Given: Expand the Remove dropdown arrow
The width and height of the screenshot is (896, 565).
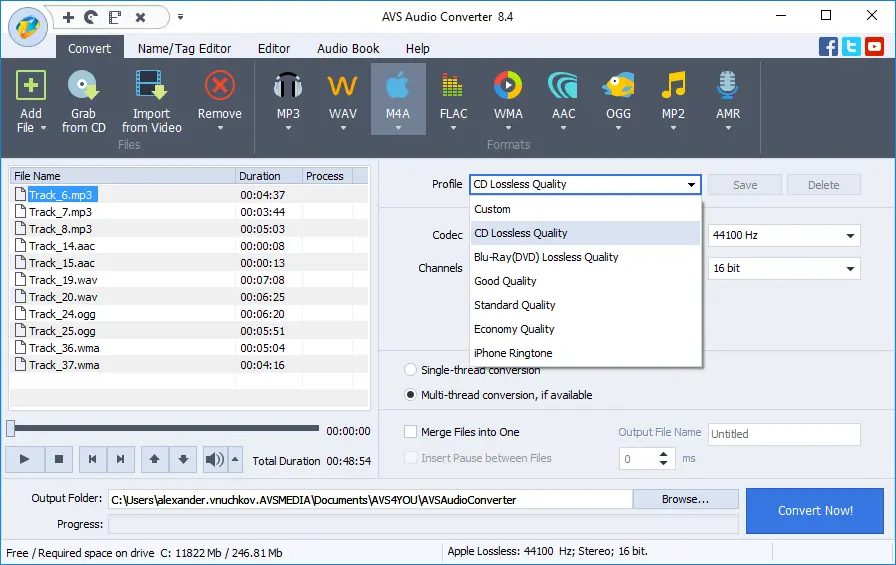Looking at the screenshot, I should [x=220, y=129].
